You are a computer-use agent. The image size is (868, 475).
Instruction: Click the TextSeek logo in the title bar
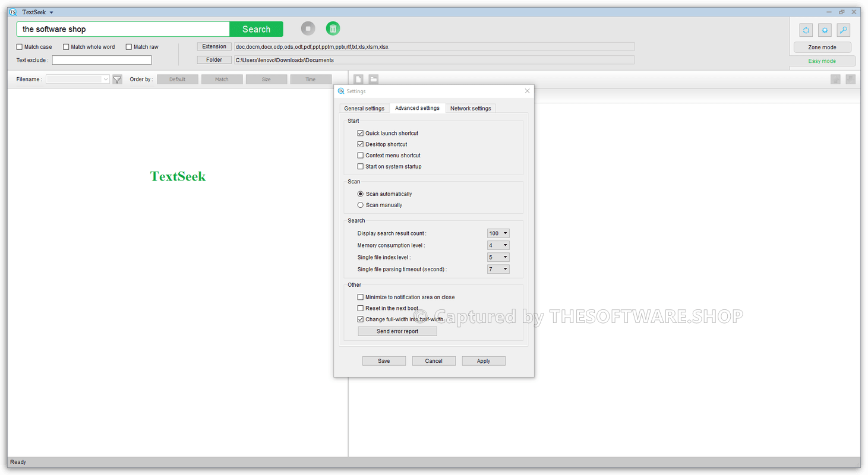click(12, 11)
